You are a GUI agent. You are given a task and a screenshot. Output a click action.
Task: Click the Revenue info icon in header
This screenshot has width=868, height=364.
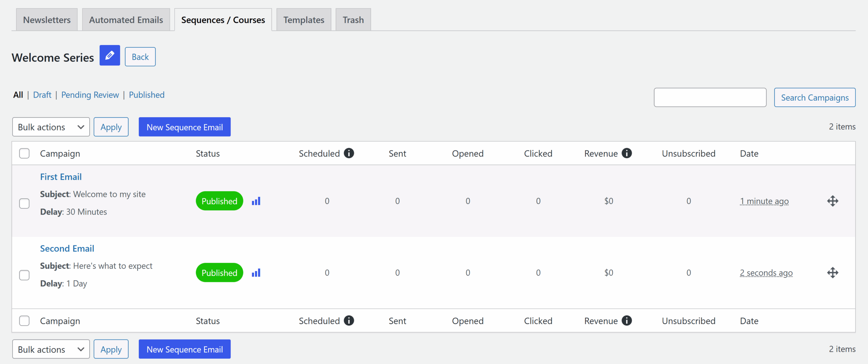click(x=627, y=153)
